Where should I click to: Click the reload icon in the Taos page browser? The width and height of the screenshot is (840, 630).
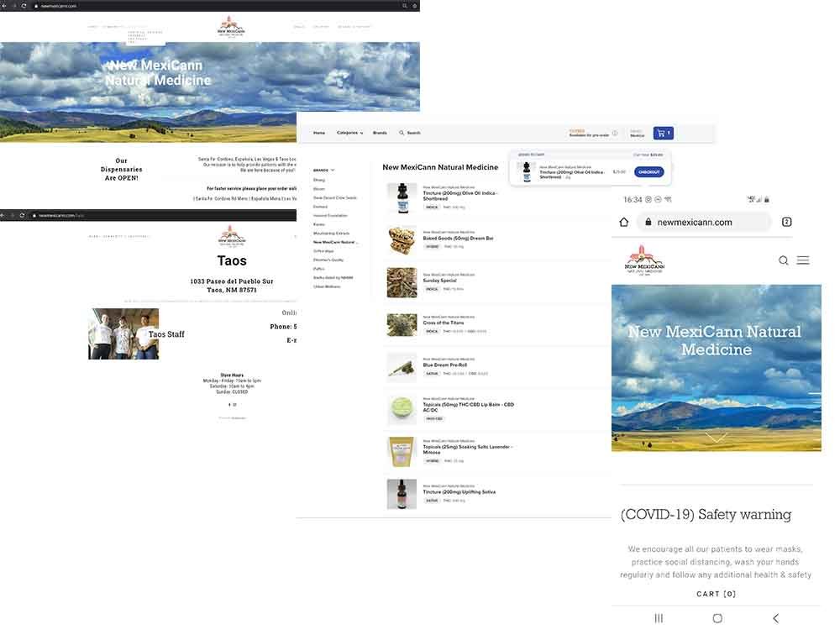[x=22, y=215]
